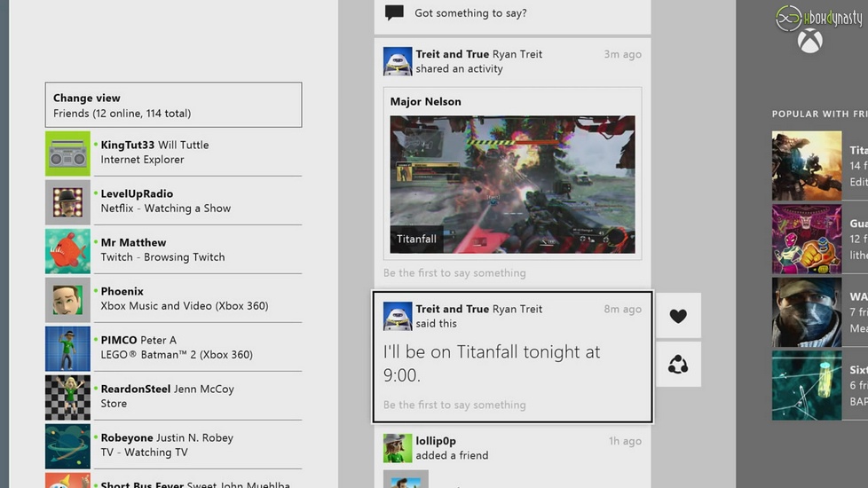
Task: Select ReardonSteel Jenn McCoy in friends list
Action: tap(173, 397)
